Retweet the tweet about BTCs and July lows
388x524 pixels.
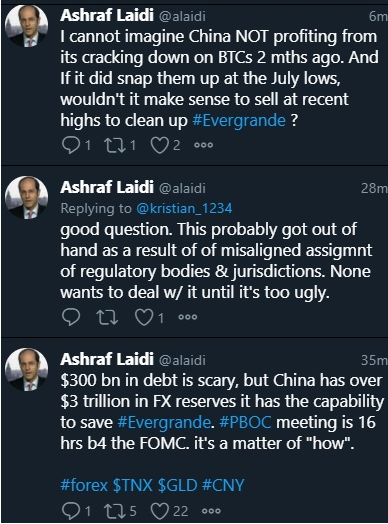114,145
